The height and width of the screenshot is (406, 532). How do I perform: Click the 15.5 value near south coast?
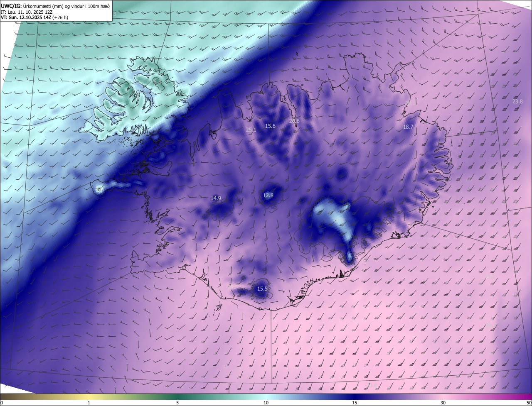[x=262, y=289]
